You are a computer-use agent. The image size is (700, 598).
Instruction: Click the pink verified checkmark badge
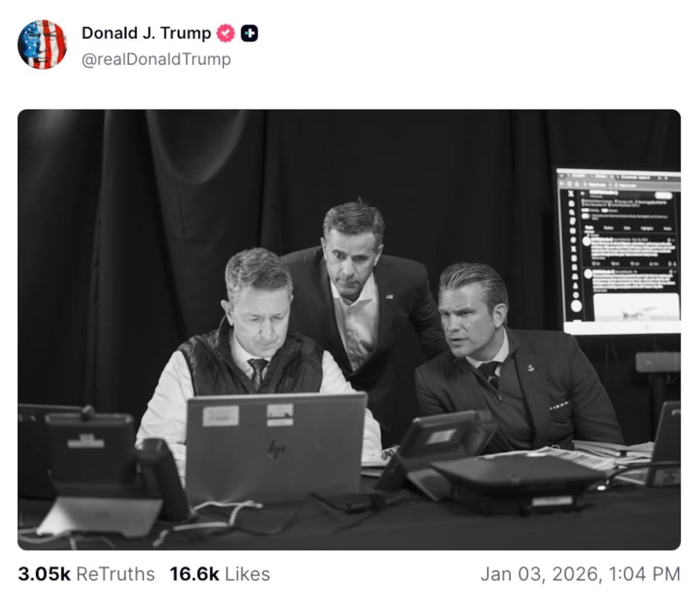point(226,33)
